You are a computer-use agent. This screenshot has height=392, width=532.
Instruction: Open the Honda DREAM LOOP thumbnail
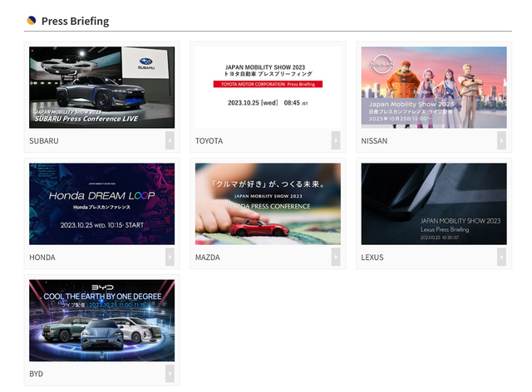(101, 203)
